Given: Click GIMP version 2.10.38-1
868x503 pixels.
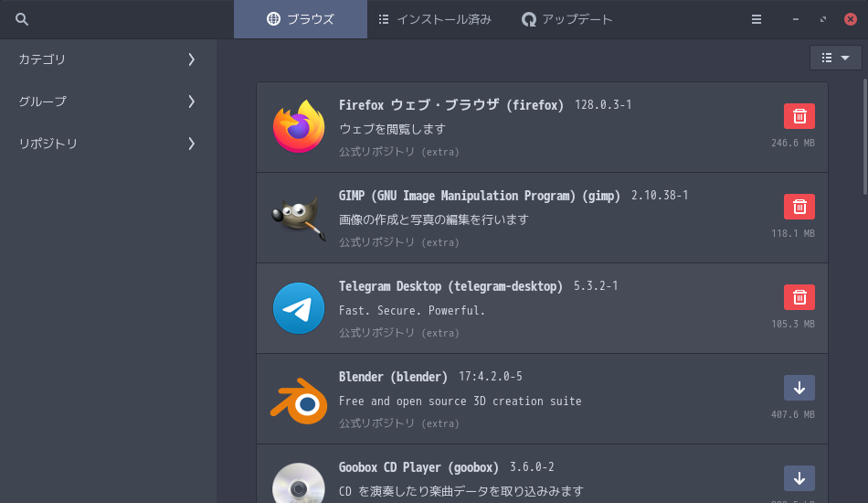Looking at the screenshot, I should pos(660,196).
